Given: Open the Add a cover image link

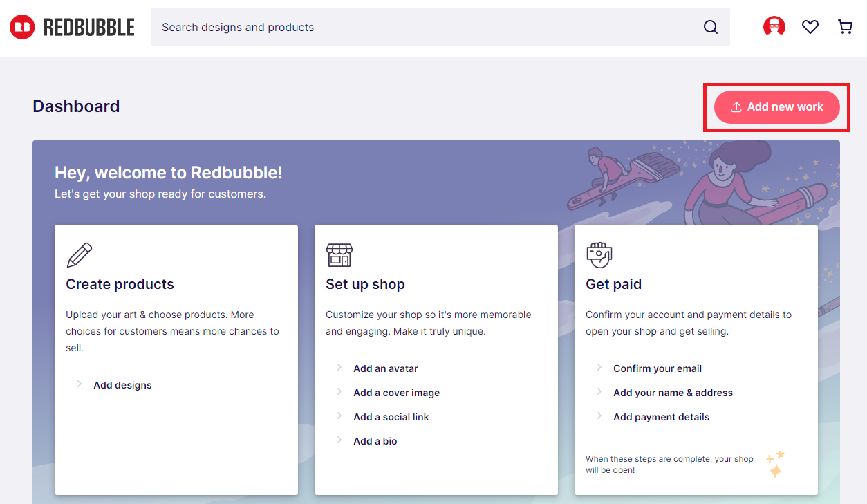Looking at the screenshot, I should point(397,393).
